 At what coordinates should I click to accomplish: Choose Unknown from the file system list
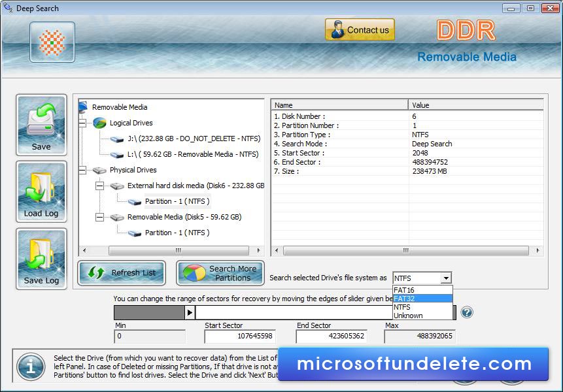tap(422, 316)
